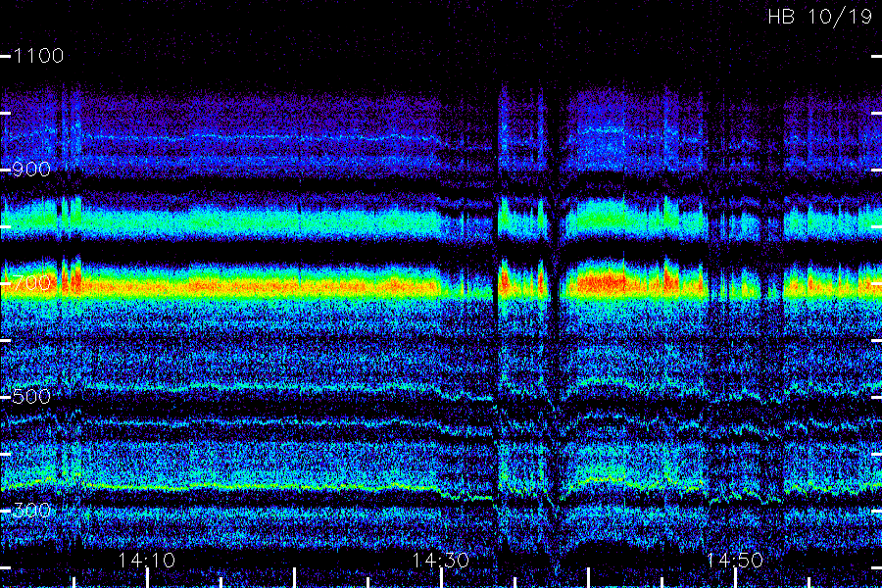This screenshot has width=882, height=588.
Task: Click the 14:30 time axis label
Action: pos(440,560)
